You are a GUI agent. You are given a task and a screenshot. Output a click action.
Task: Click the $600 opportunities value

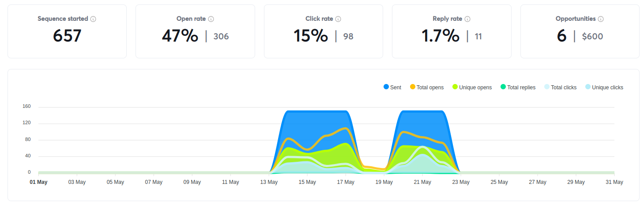pos(592,37)
